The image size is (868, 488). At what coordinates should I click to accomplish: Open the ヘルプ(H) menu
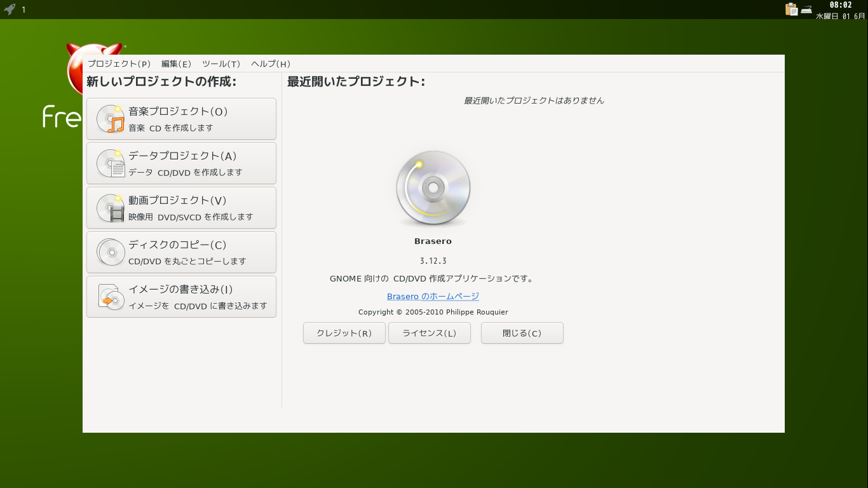point(271,64)
